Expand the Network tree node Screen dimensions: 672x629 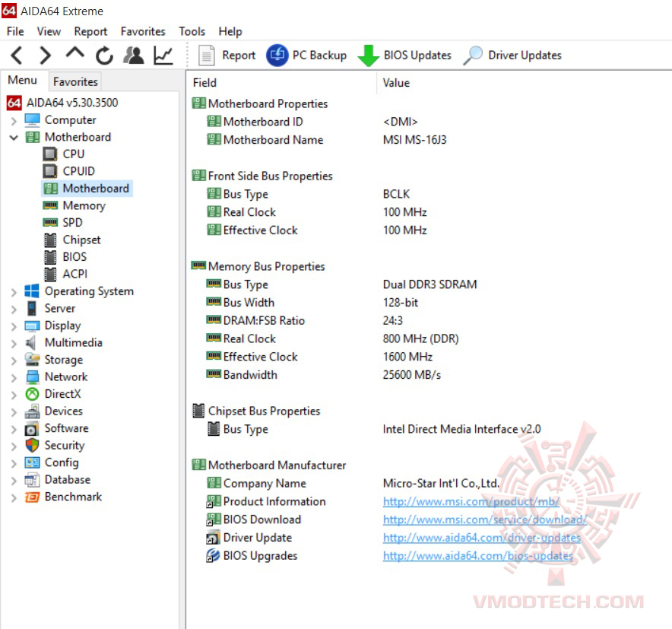pos(14,378)
